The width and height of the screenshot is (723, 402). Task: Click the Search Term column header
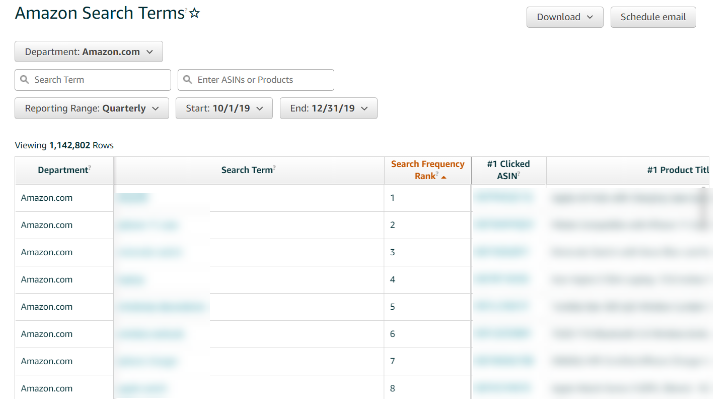tap(249, 170)
